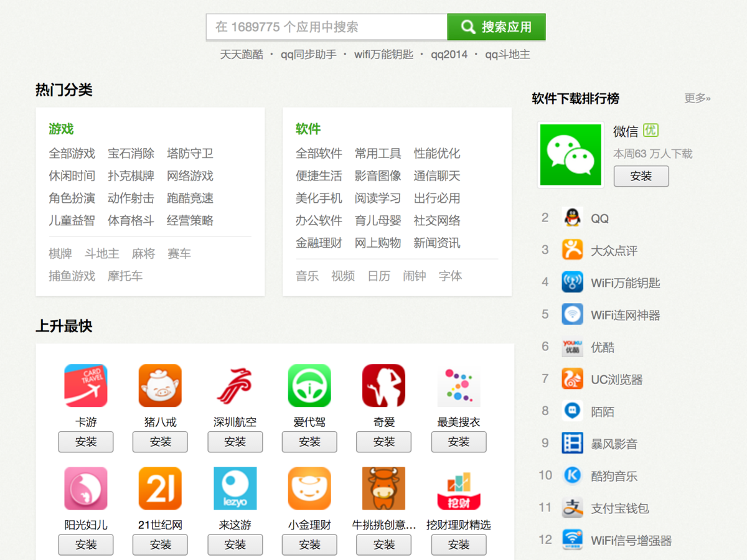Open the 最美搜衣 colorful dots icon

coord(459,386)
